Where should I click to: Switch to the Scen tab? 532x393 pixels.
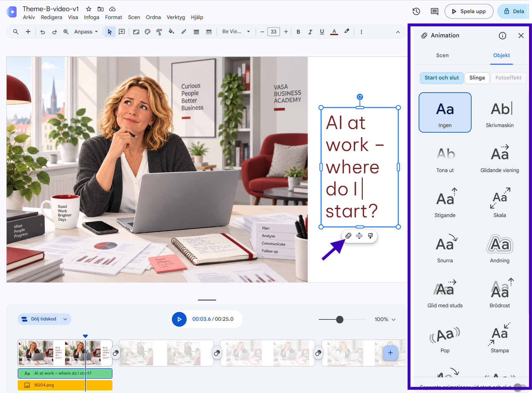pos(442,55)
